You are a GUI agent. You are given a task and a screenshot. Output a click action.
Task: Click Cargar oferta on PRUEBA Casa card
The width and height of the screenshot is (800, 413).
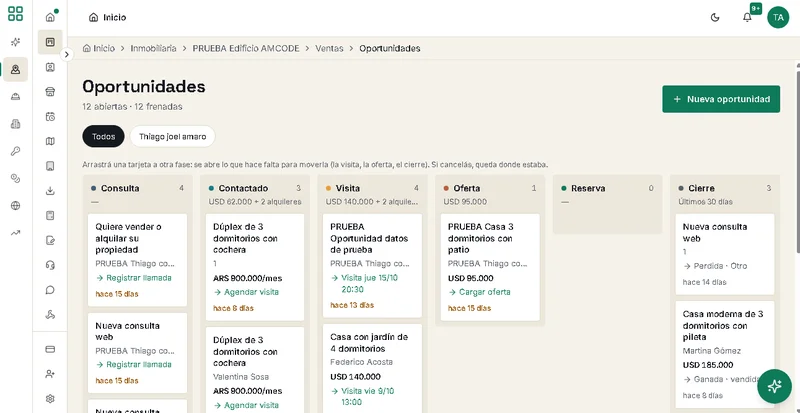pos(479,292)
